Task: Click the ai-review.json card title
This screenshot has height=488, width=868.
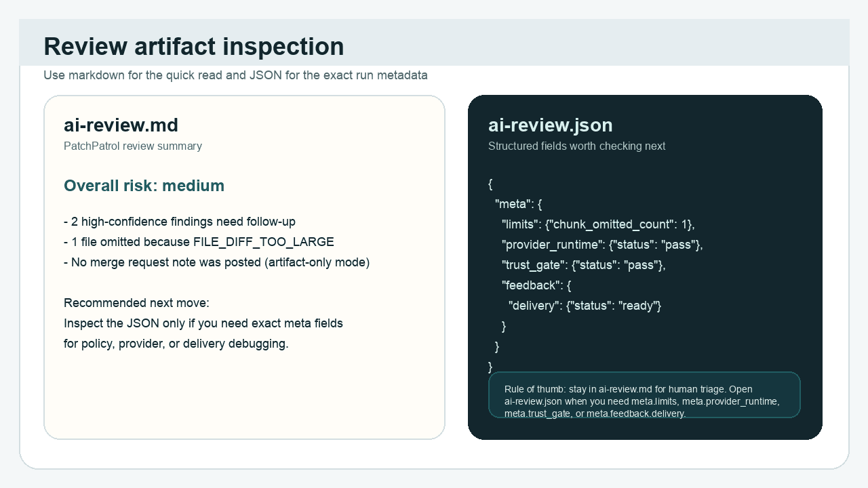Action: pos(550,125)
